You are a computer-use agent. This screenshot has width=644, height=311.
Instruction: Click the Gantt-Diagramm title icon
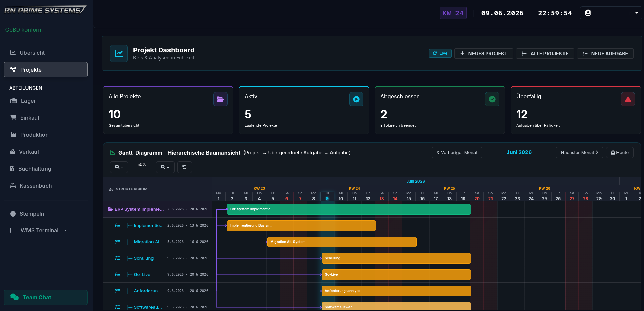point(112,153)
